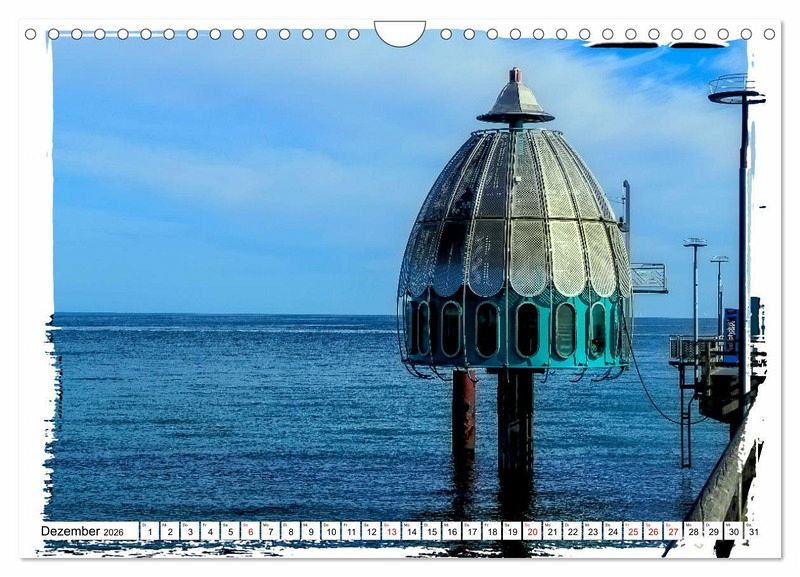Image resolution: width=800 pixels, height=577 pixels.
Task: Click the open sea left of the diving bell
Action: 220,410
